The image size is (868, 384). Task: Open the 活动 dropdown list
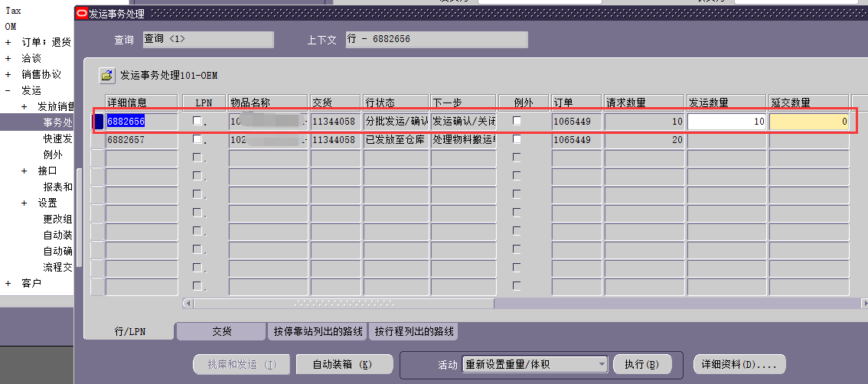pyautogui.click(x=601, y=364)
